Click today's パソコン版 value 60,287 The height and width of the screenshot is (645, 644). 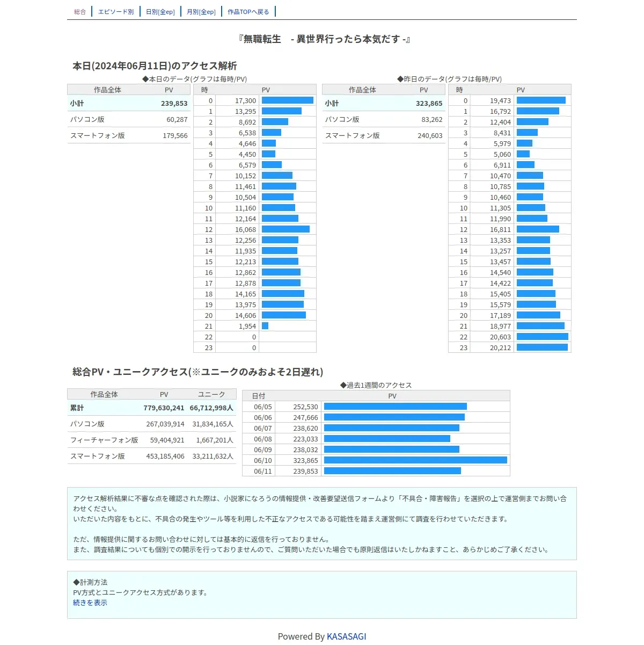(x=177, y=119)
